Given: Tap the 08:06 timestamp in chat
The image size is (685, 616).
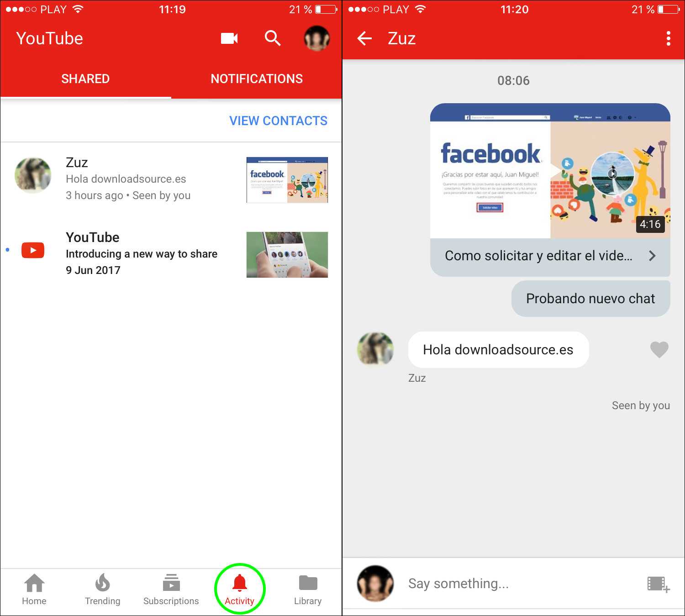Looking at the screenshot, I should tap(513, 81).
